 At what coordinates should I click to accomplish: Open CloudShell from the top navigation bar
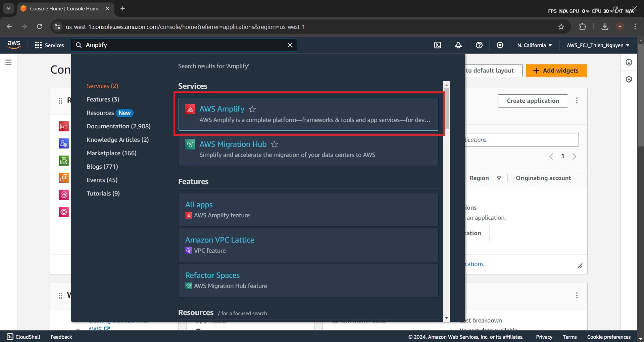(438, 45)
